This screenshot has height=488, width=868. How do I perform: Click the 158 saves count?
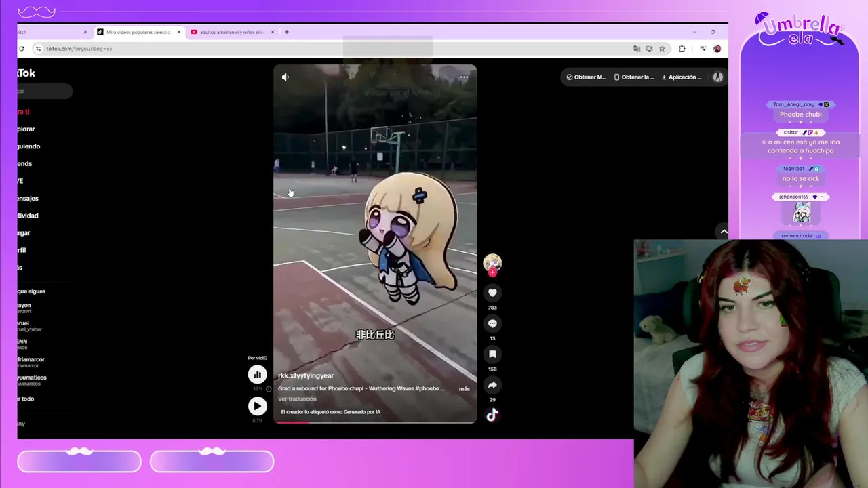[x=492, y=369]
